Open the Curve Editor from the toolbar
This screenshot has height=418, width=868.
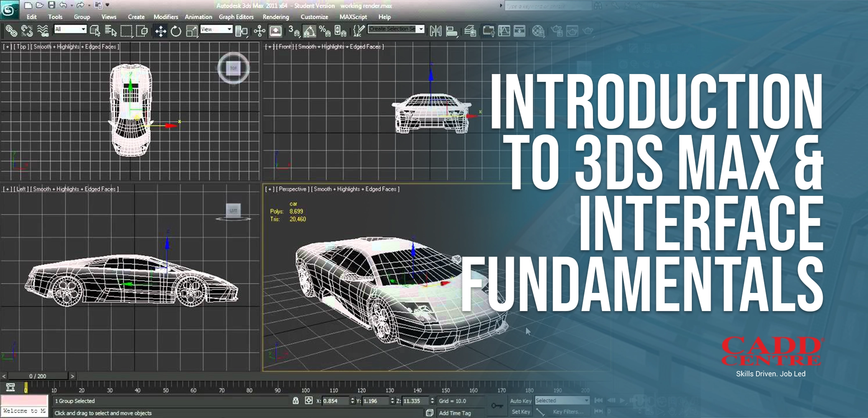tap(504, 31)
